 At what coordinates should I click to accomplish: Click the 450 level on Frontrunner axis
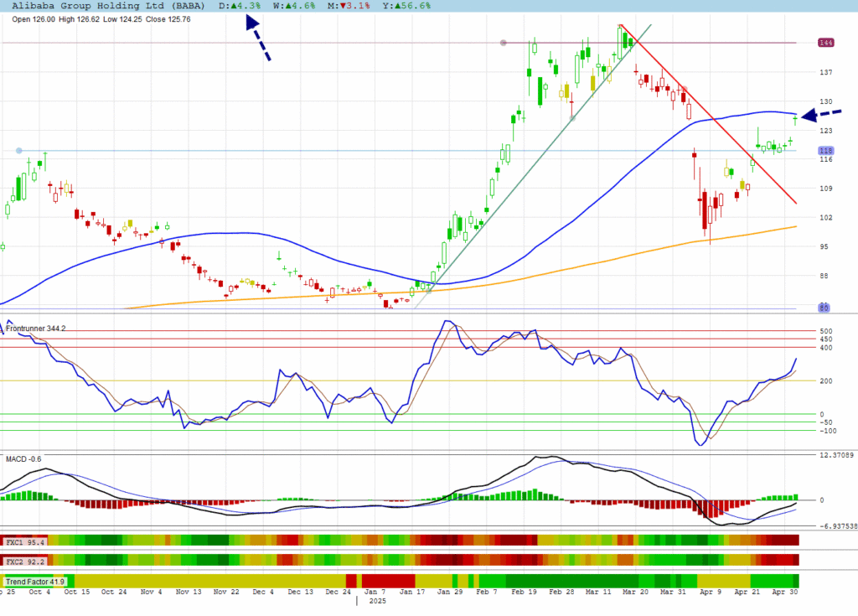click(825, 339)
